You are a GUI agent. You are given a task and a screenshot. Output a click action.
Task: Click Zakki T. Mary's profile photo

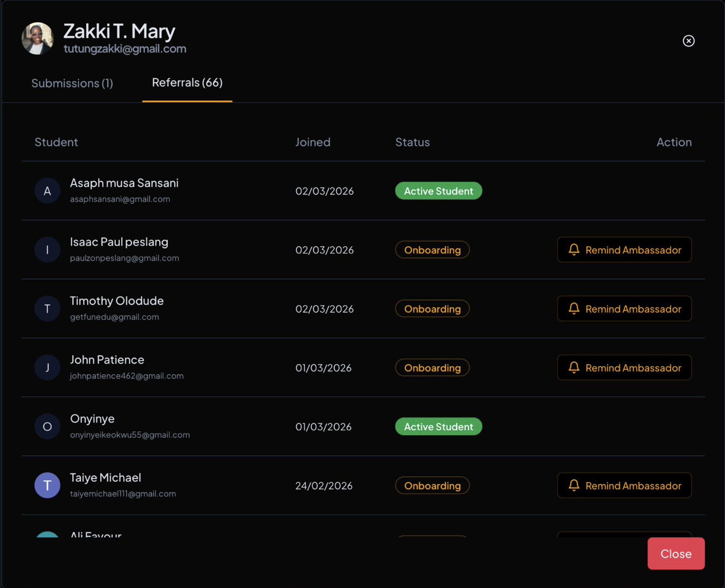point(38,39)
